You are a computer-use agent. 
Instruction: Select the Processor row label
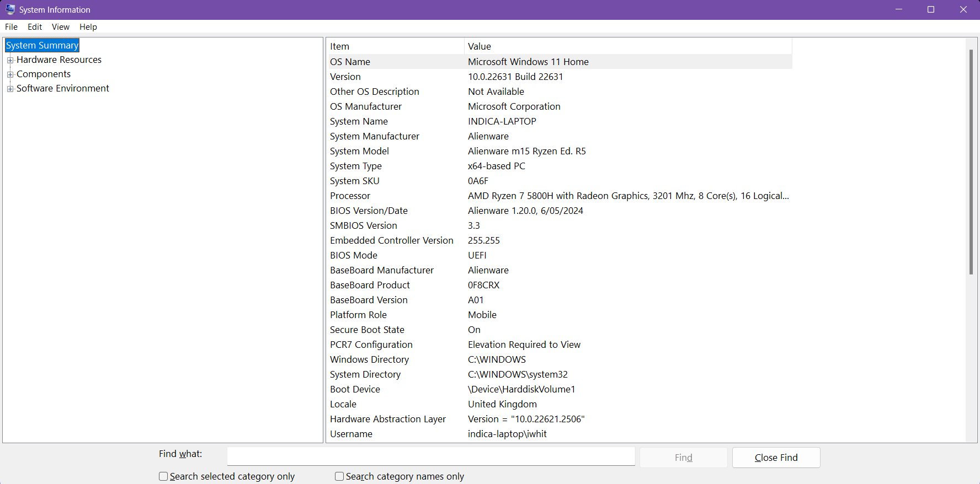[350, 196]
